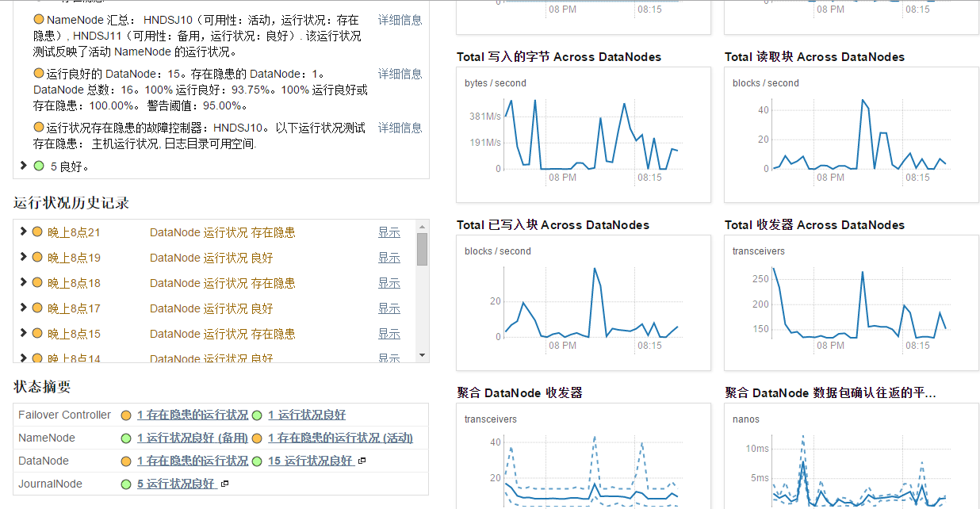Click the HNDSJ11 standby NameNode link

(x=97, y=36)
